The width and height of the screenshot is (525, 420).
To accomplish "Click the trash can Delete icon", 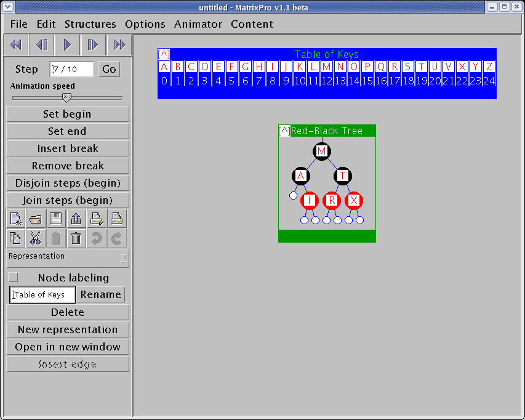I will pyautogui.click(x=76, y=238).
